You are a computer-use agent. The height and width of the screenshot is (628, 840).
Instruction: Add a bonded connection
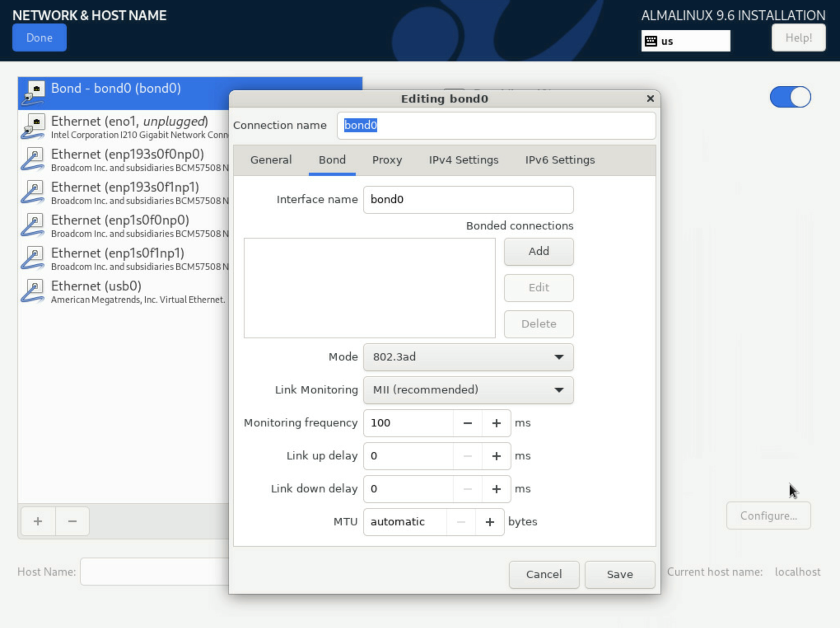pyautogui.click(x=539, y=251)
